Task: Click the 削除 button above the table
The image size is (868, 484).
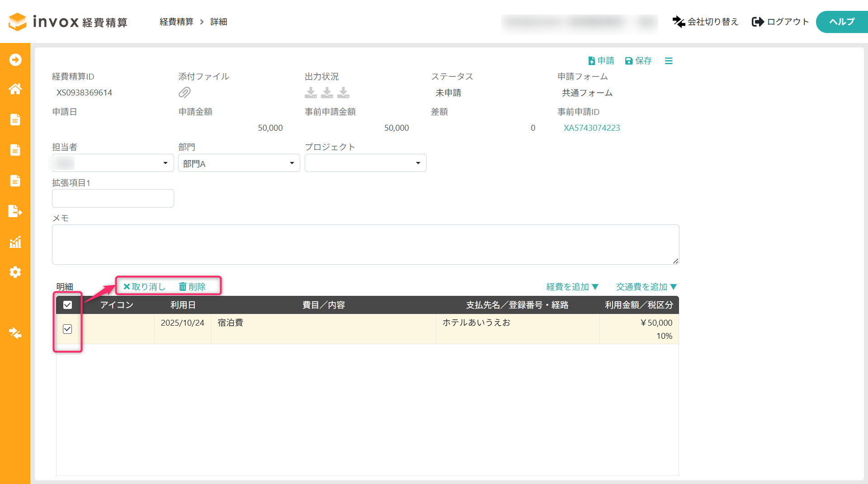Action: pyautogui.click(x=192, y=287)
